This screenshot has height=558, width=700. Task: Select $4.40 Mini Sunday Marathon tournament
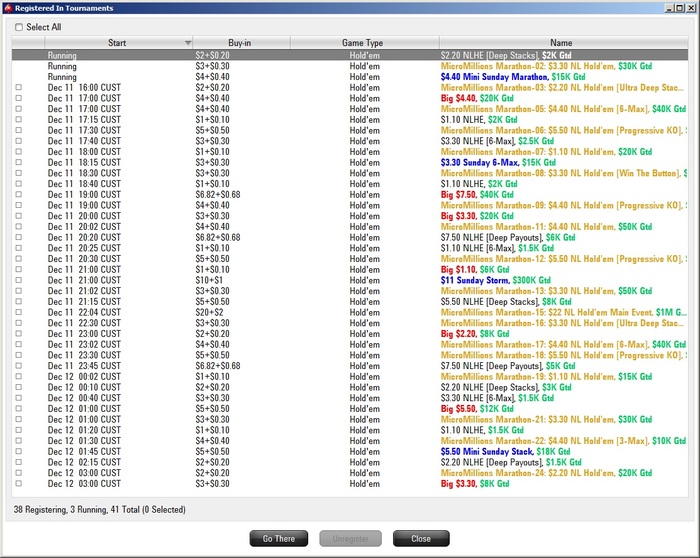350,77
